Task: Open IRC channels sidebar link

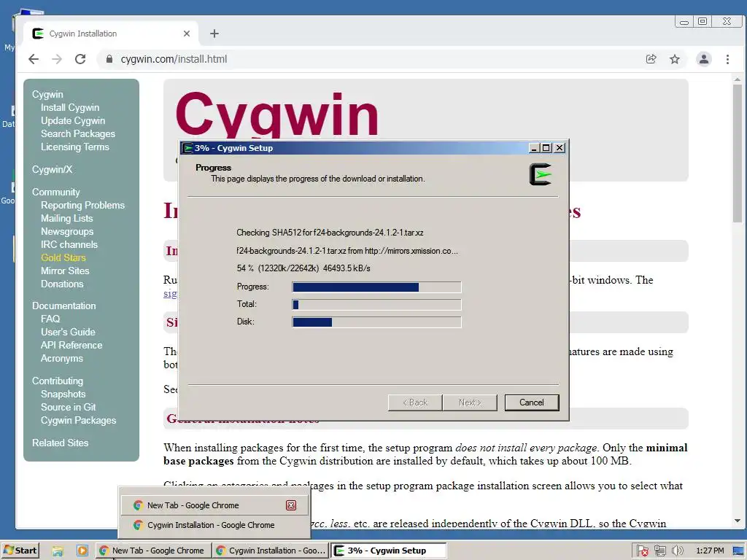Action: click(69, 244)
